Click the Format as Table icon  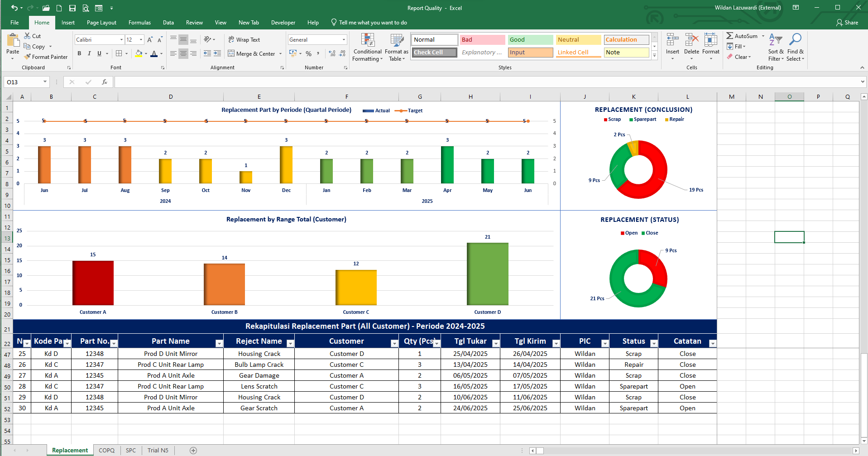pos(396,48)
